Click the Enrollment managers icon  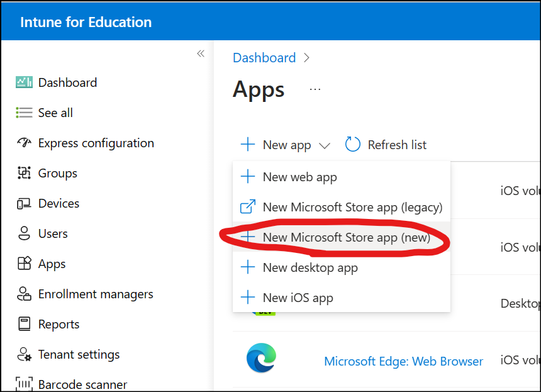[24, 294]
